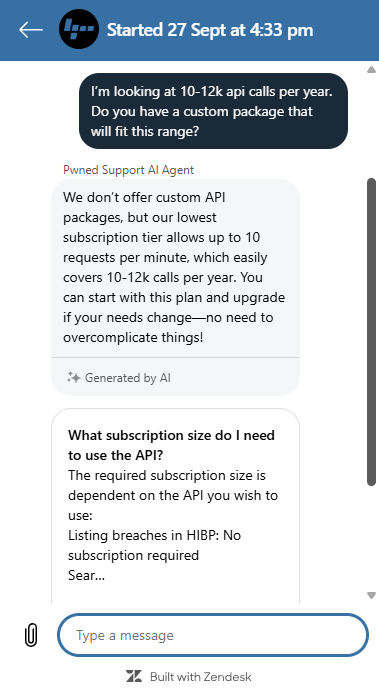Click the scrollbar track below the thumb

371,539
